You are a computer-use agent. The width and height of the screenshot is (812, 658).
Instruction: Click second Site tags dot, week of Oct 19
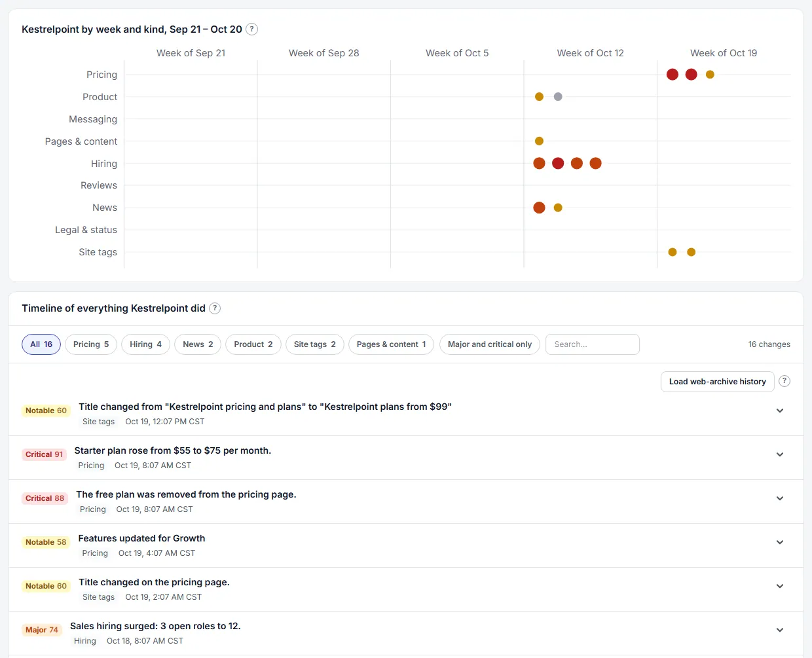tap(691, 252)
